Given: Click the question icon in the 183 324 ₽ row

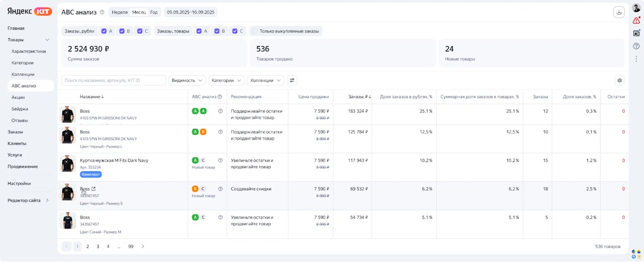Looking at the screenshot, I should (220, 111).
